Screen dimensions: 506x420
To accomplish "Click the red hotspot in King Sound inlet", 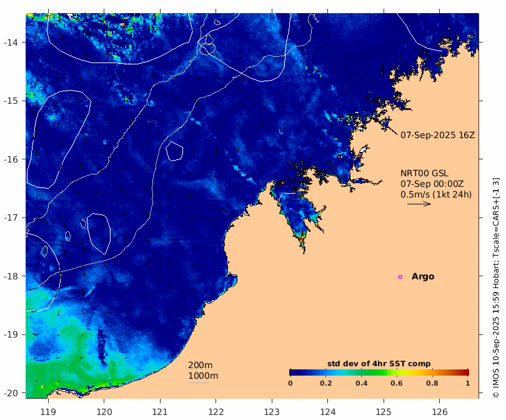I will pos(302,239).
